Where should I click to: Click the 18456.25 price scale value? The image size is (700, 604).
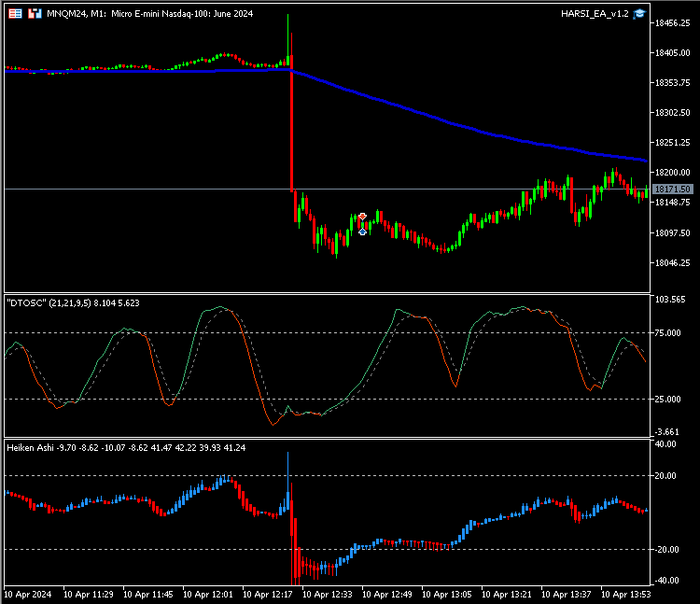[672, 23]
